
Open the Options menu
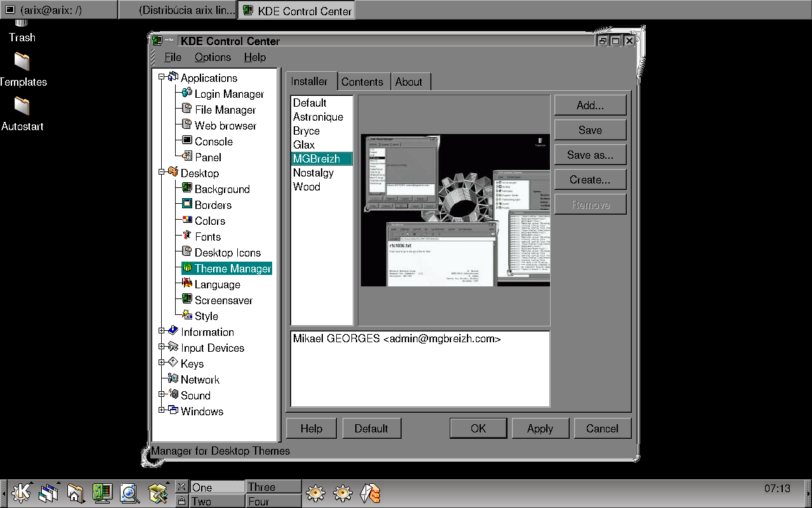(213, 57)
